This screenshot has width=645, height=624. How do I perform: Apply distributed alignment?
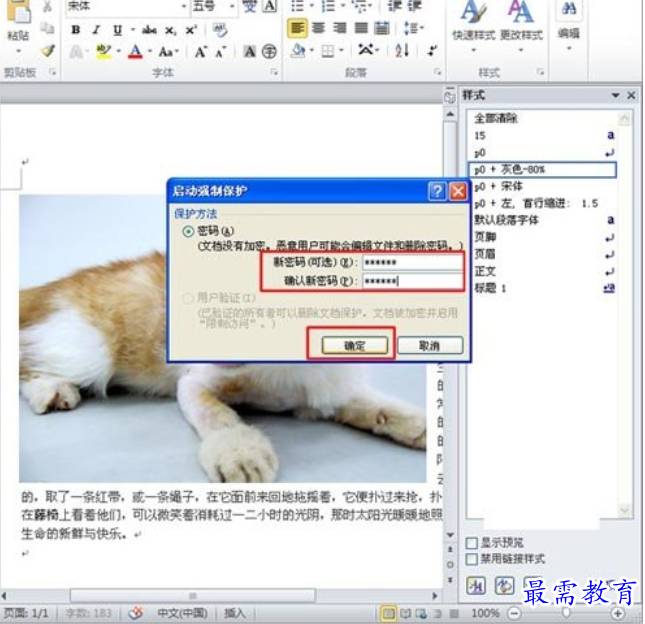(382, 28)
